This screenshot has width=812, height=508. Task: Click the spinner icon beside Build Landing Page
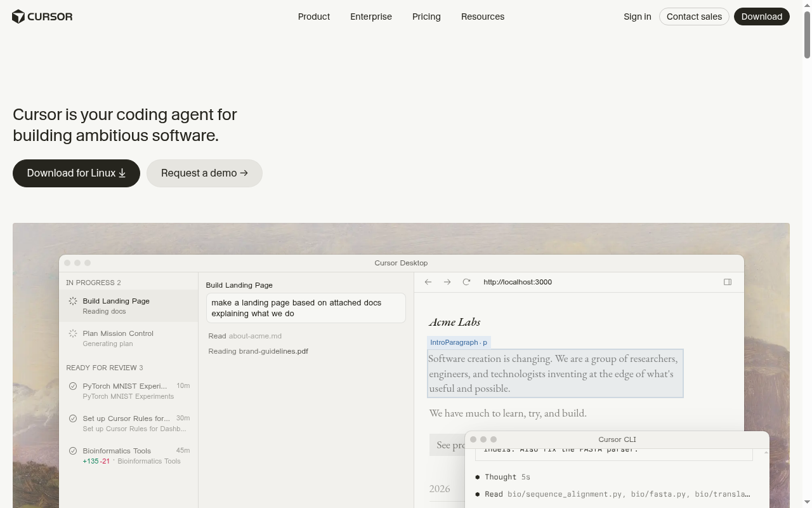(x=73, y=301)
